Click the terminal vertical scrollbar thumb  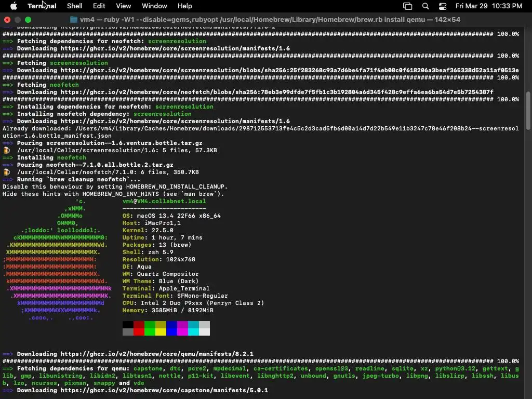(x=528, y=111)
